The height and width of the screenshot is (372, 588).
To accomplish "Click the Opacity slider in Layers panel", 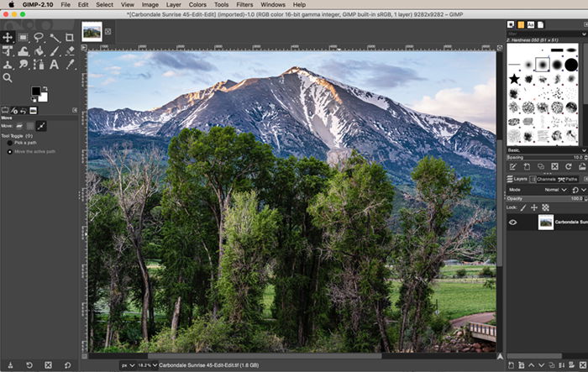I will pos(546,199).
